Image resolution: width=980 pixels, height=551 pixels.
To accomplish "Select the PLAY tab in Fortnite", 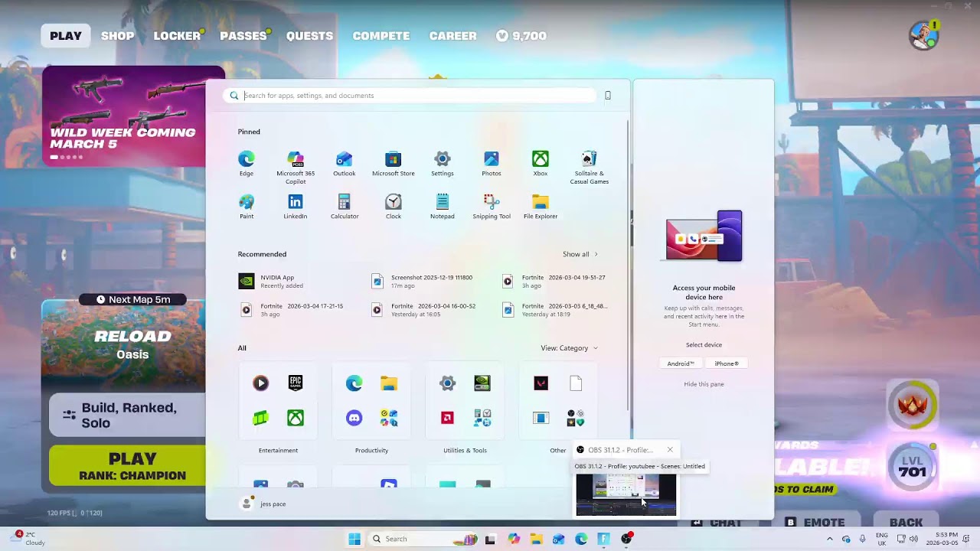I will pyautogui.click(x=66, y=36).
